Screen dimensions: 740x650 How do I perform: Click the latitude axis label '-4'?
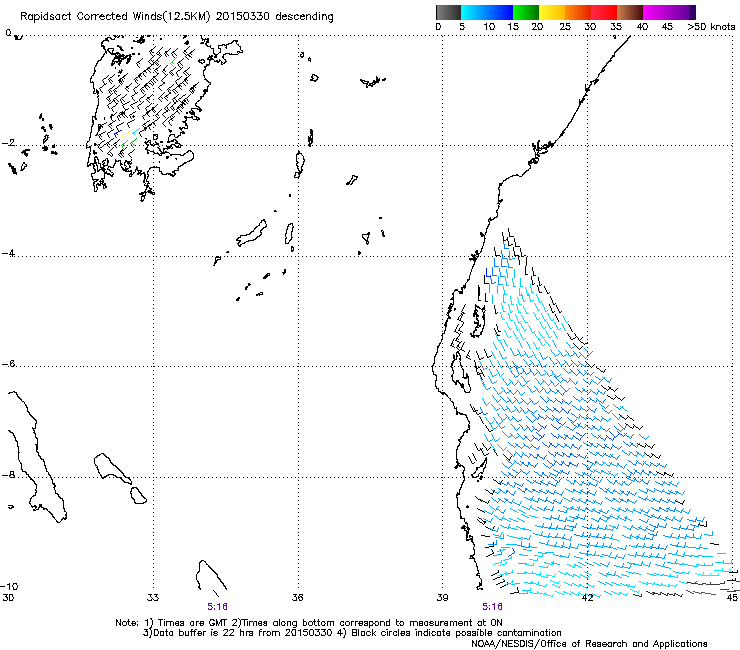pos(9,253)
